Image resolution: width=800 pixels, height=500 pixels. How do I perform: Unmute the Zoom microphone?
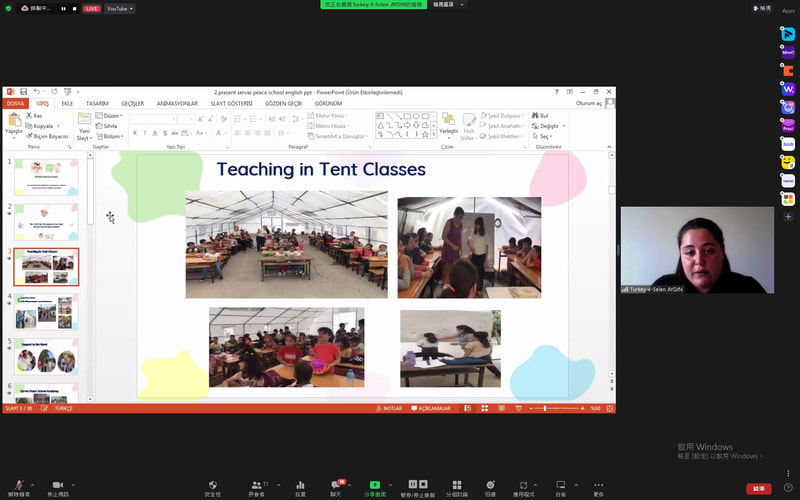pos(19,488)
